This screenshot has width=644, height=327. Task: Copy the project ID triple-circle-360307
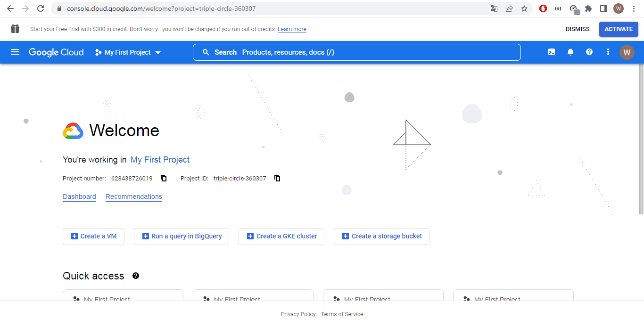click(277, 178)
